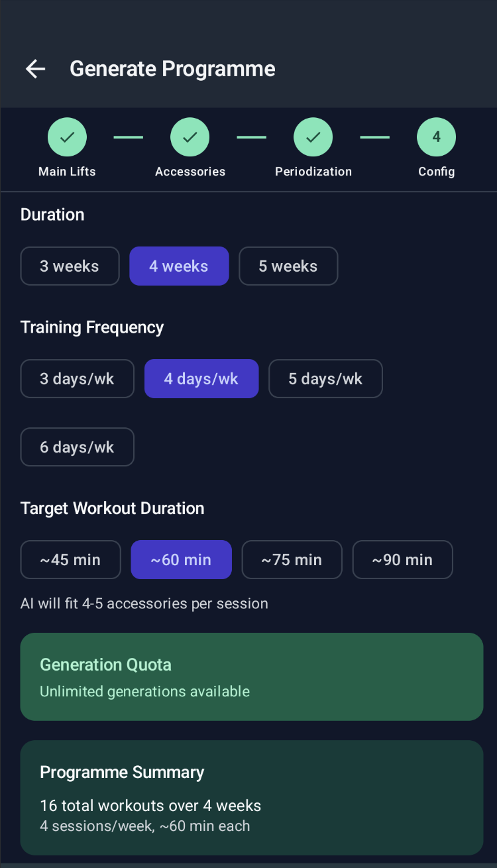Select the 3 days/wk frequency chip
497x868 pixels.
click(x=77, y=378)
